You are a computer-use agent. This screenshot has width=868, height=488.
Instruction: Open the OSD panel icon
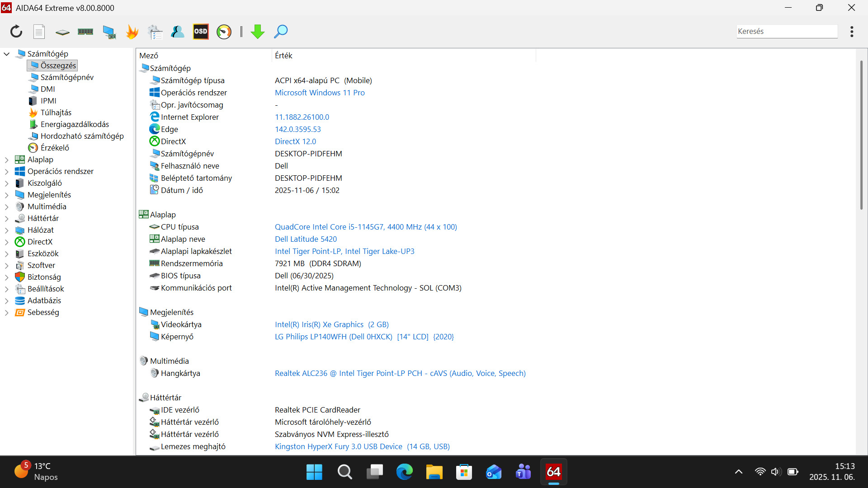[201, 32]
